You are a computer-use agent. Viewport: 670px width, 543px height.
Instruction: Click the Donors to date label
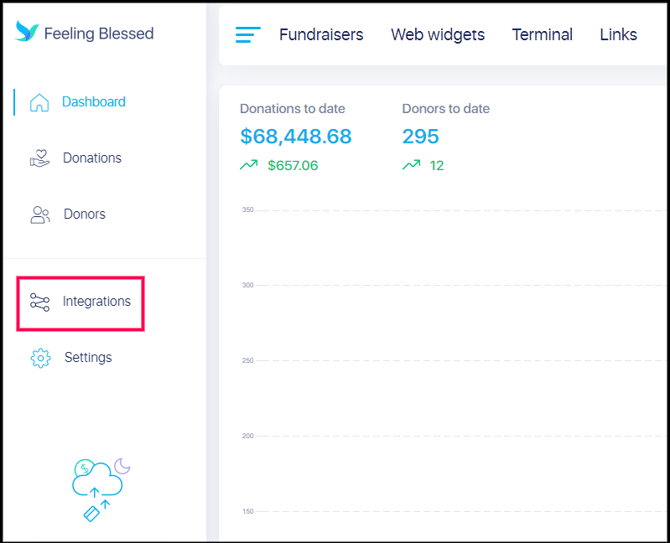pyautogui.click(x=446, y=109)
